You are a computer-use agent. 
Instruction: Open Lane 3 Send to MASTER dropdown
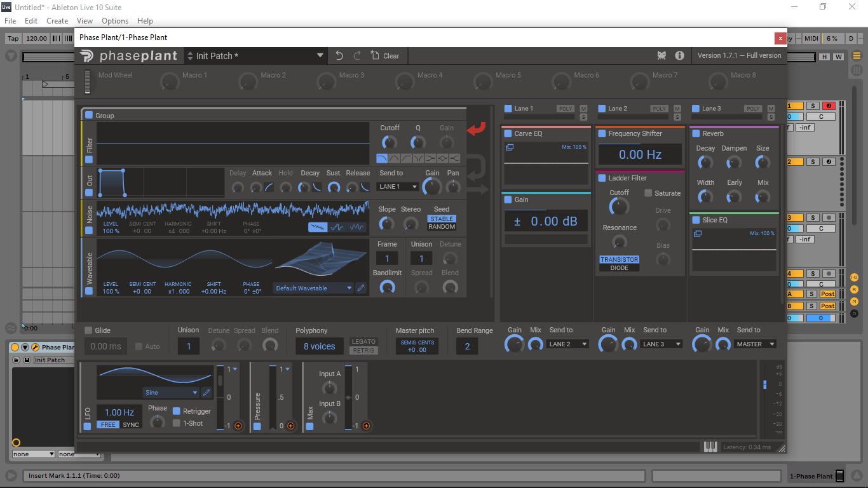[756, 344]
